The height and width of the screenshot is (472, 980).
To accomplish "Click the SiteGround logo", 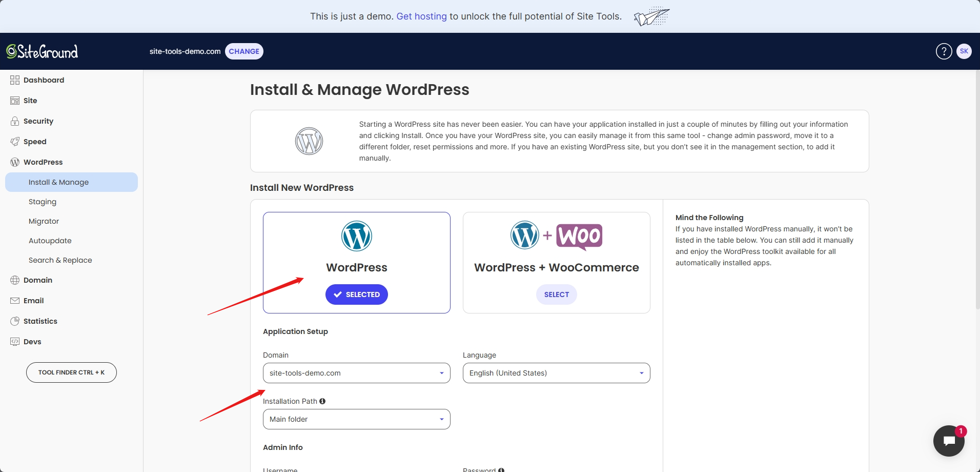I will pyautogui.click(x=42, y=51).
